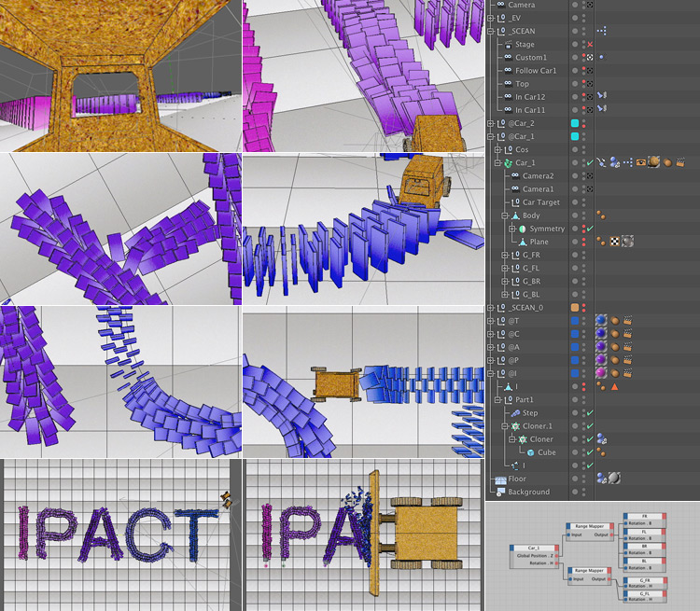The height and width of the screenshot is (611, 700).
Task: Toggle the green checkmark on the Car_1 row
Action: click(x=590, y=163)
